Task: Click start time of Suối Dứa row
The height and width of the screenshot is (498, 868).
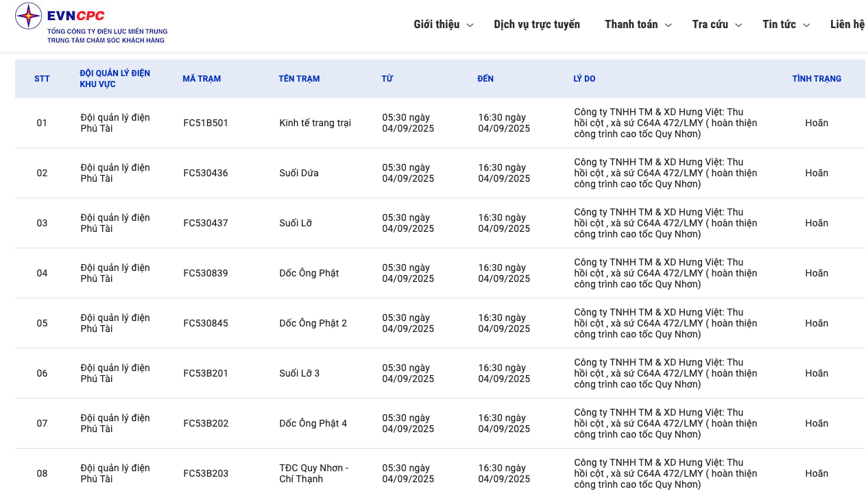Action: (x=408, y=173)
